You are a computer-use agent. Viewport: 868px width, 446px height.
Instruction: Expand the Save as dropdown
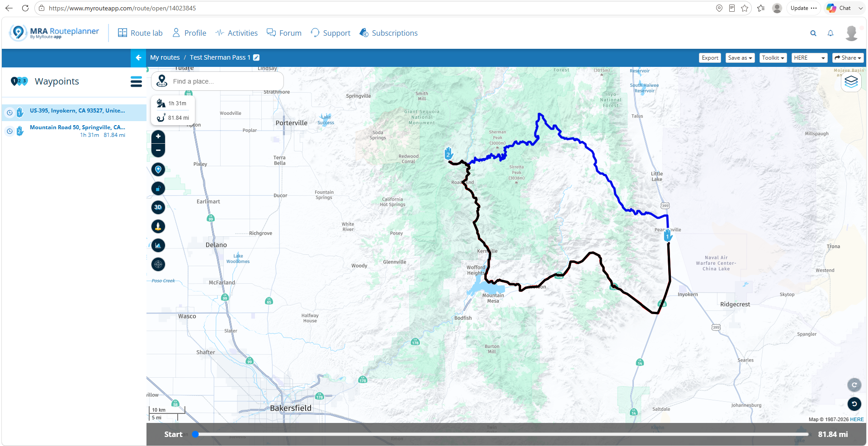click(x=740, y=58)
